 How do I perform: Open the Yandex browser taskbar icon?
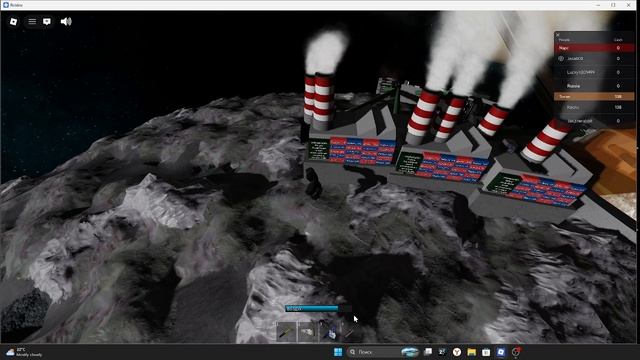coord(457,352)
